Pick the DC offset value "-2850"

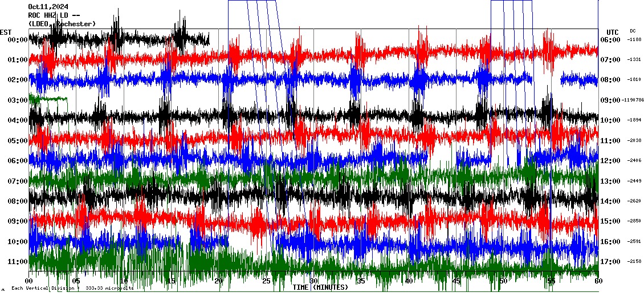634,221
